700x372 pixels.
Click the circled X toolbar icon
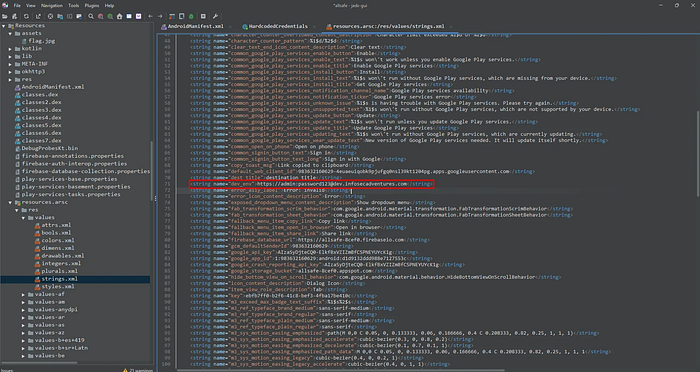point(50,17)
